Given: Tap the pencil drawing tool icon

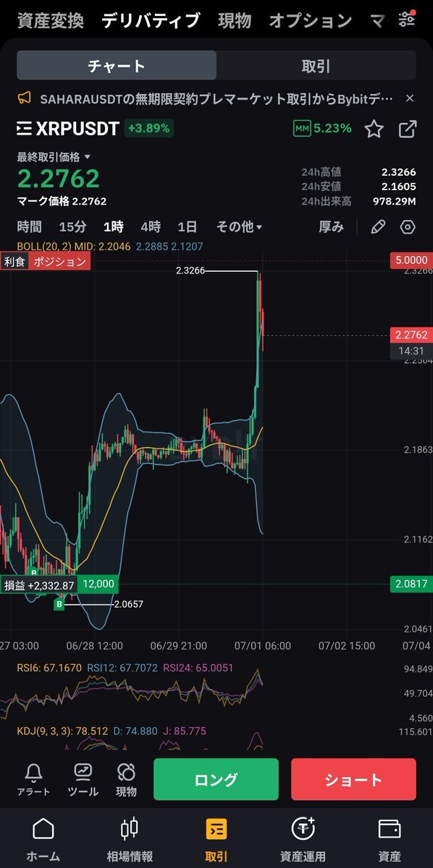Looking at the screenshot, I should [378, 227].
